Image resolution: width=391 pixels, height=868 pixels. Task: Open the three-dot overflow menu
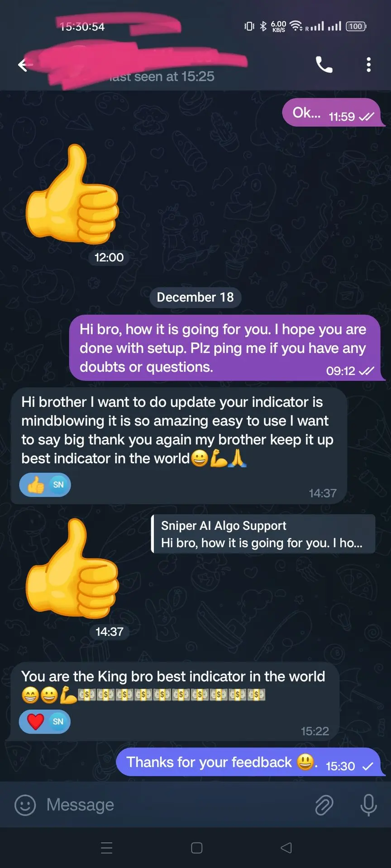tap(369, 65)
